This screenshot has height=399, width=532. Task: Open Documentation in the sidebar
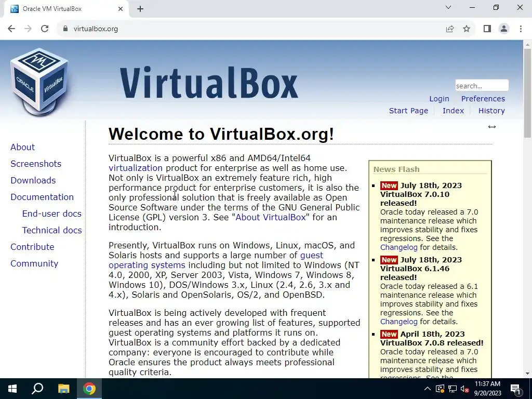point(42,197)
